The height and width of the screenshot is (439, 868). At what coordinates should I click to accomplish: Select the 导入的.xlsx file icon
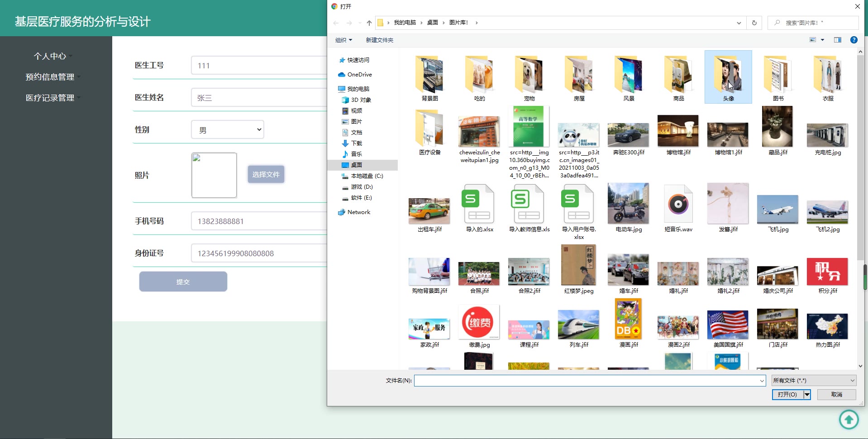pos(479,205)
